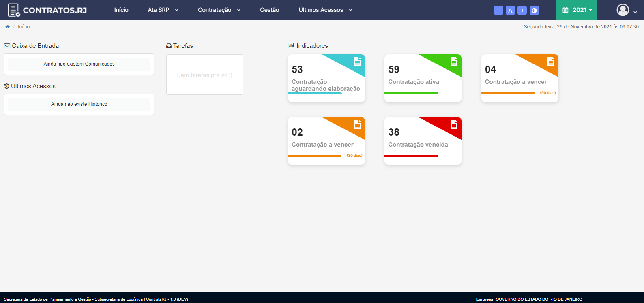Reset font size with the A button

click(x=510, y=11)
